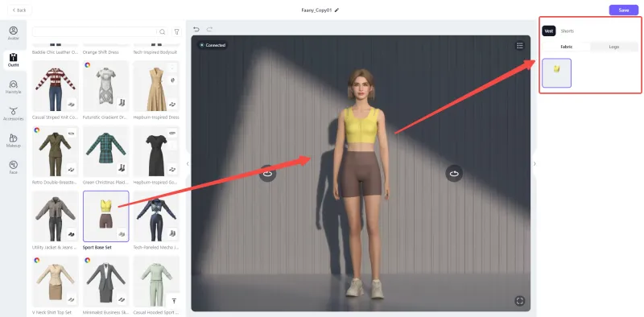This screenshot has height=317, width=644.
Task: Select the Futuristic Gradient dress outfit
Action: click(106, 86)
